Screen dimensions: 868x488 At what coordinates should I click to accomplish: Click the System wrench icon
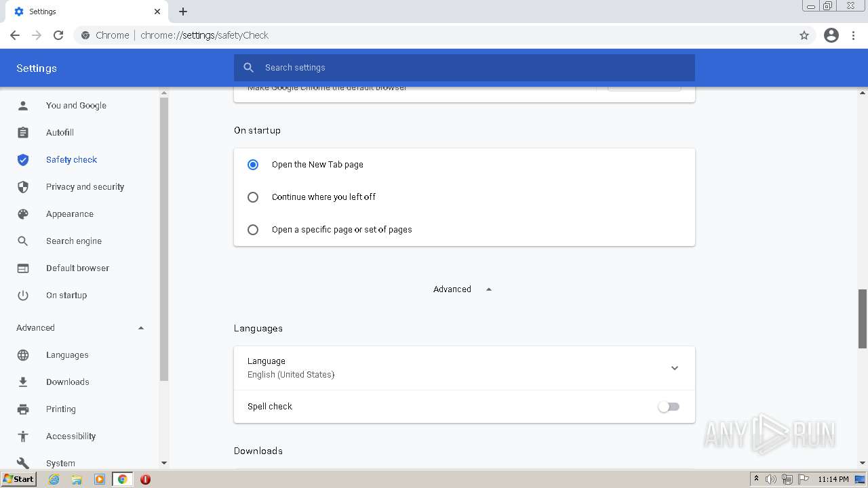[x=23, y=463]
